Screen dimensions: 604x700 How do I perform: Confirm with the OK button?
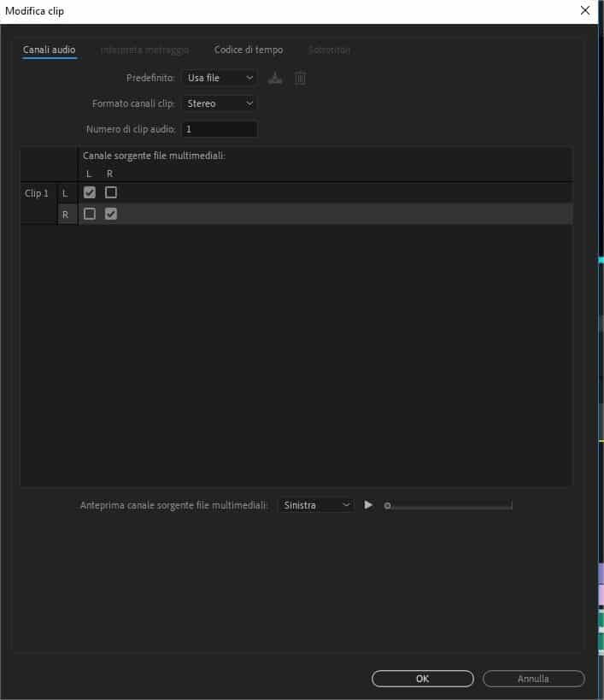pos(422,679)
